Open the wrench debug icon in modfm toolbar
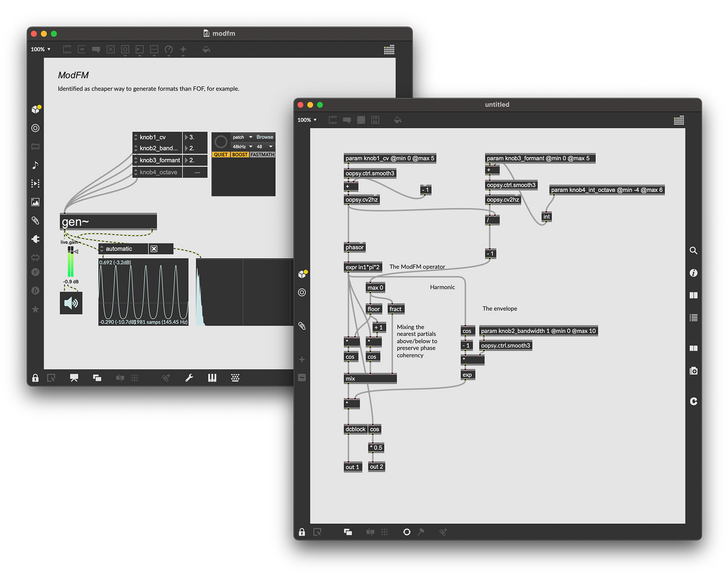The image size is (728, 582). coord(189,378)
